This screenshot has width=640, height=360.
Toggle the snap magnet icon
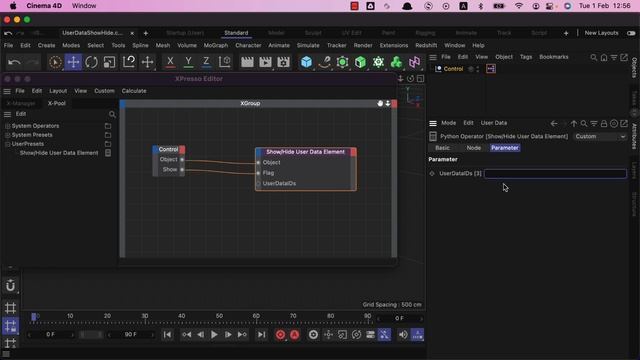pyautogui.click(x=11, y=286)
